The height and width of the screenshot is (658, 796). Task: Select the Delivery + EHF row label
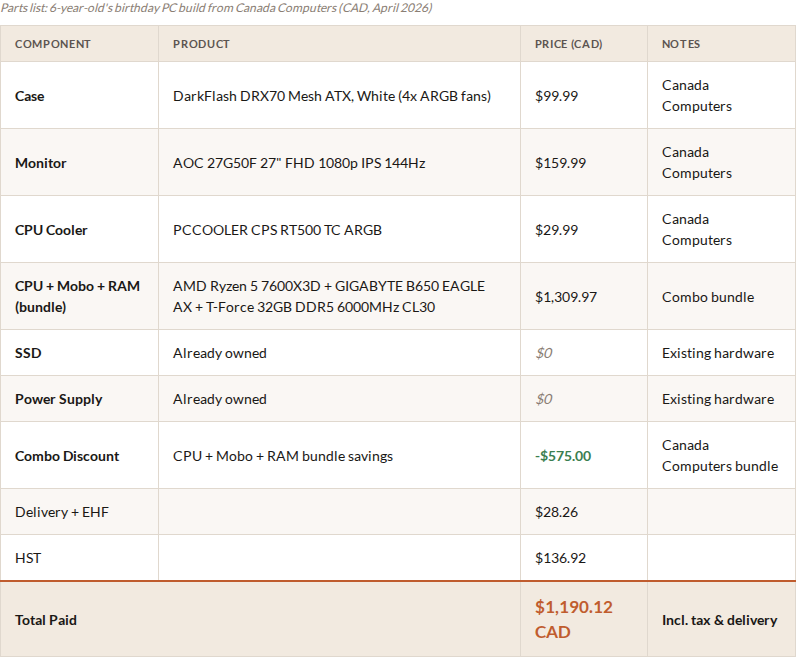point(62,512)
